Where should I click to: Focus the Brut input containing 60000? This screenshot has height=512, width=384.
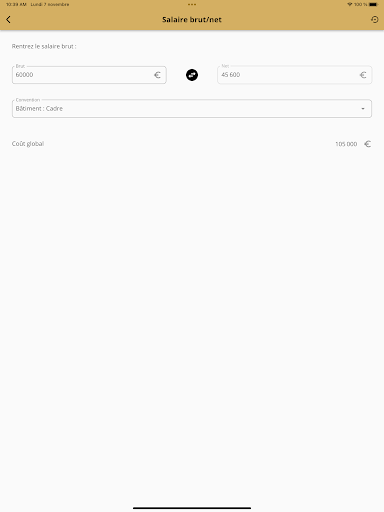[x=89, y=75]
